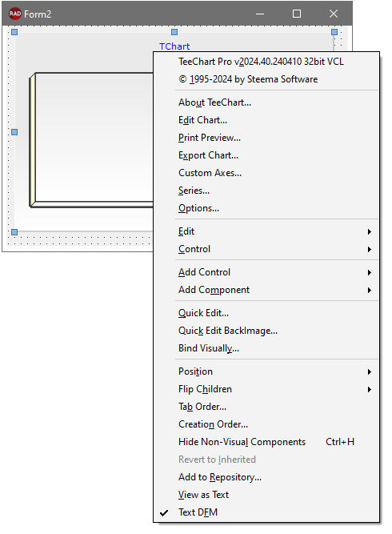
Task: Select Quick Edit BackImage... entry
Action: pyautogui.click(x=266, y=331)
